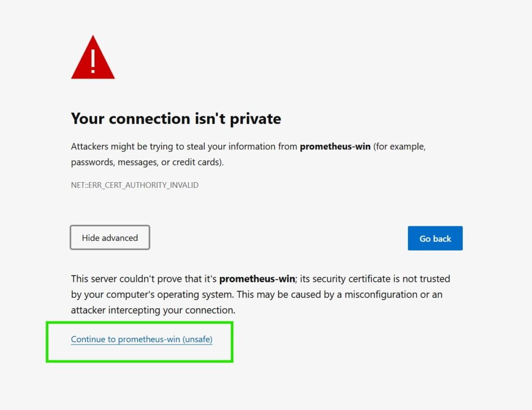Click the phrase "attacker intercepting your connection"
Screen dimensions: 532x410
coord(153,310)
